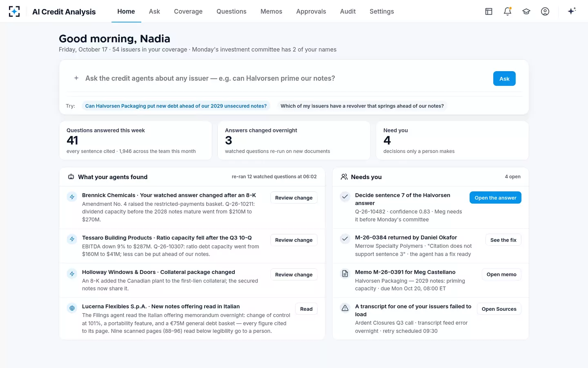Click the lightning icon beside Brennick Chemicals
The image size is (588, 368).
[x=72, y=197]
